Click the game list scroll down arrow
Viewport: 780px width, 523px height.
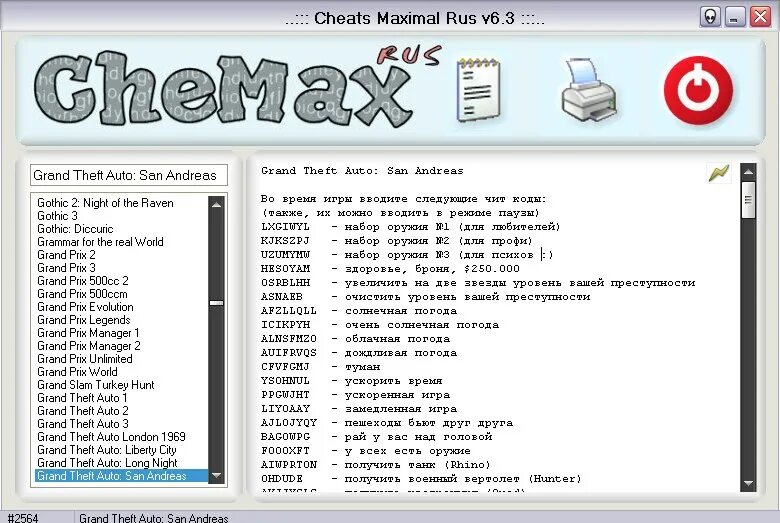click(216, 475)
